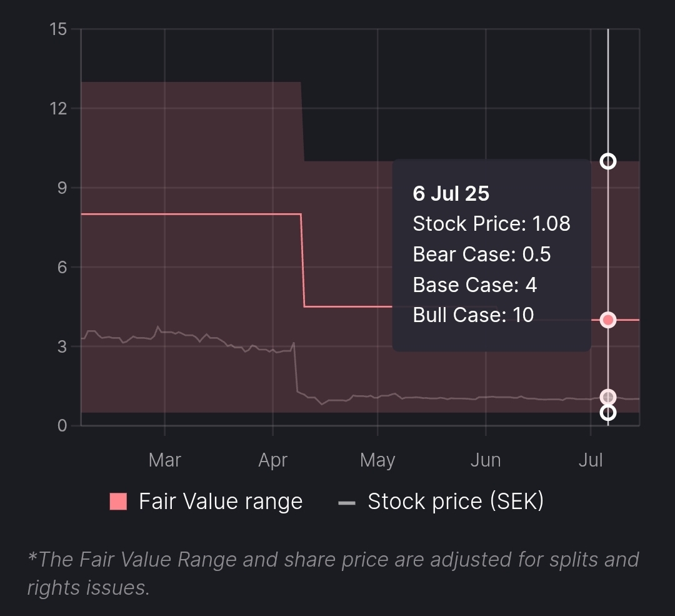
Task: Click the Jun label on the x-axis
Action: point(486,461)
